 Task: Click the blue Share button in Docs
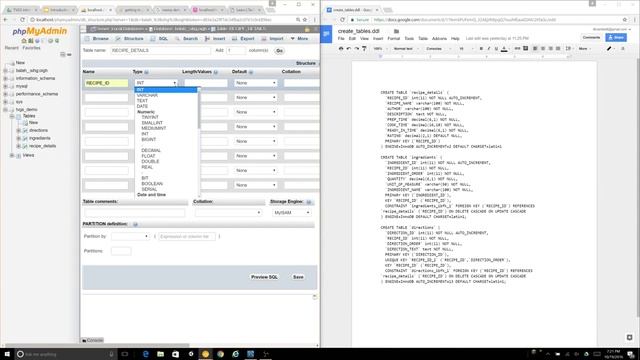coord(616,37)
